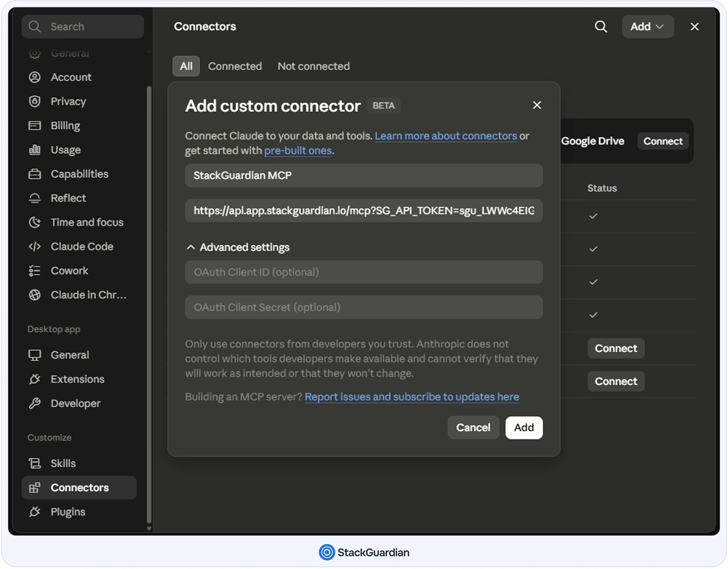Click the StackGuardian MCP name field
The image size is (728, 569).
[364, 175]
